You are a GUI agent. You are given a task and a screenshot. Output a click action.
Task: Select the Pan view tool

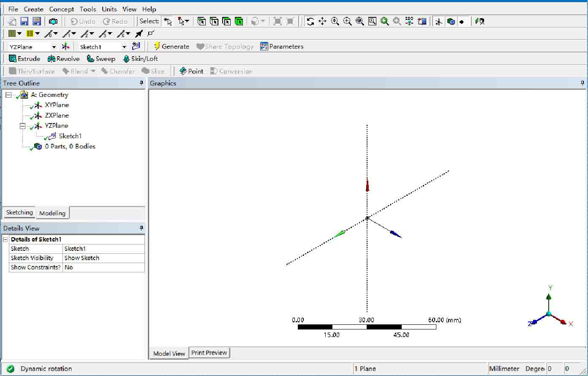[323, 21]
